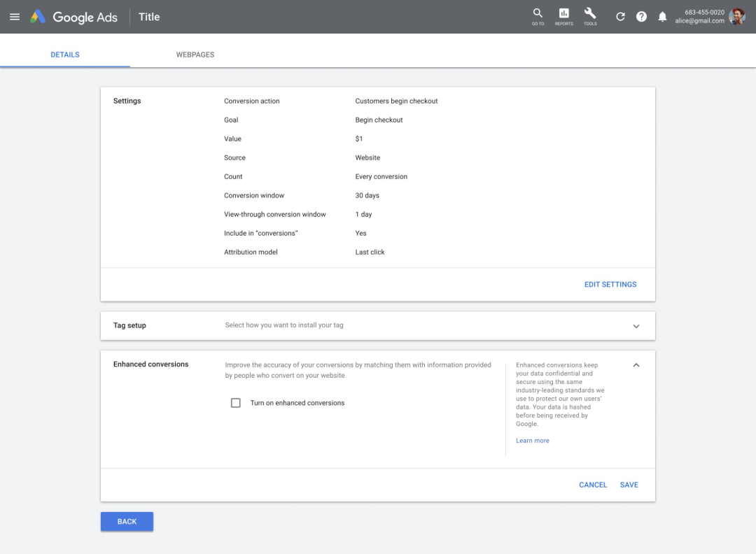Enable the enhanced conversions checkbox
Viewport: 756px width, 554px height.
236,403
